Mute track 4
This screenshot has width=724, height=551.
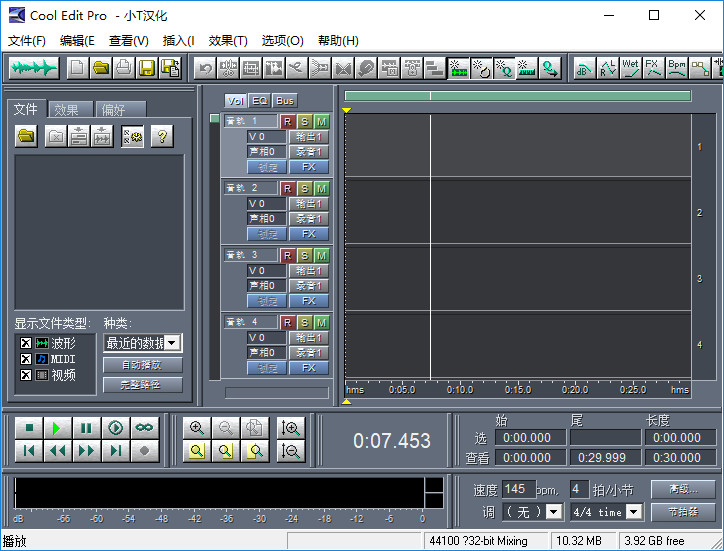point(321,322)
